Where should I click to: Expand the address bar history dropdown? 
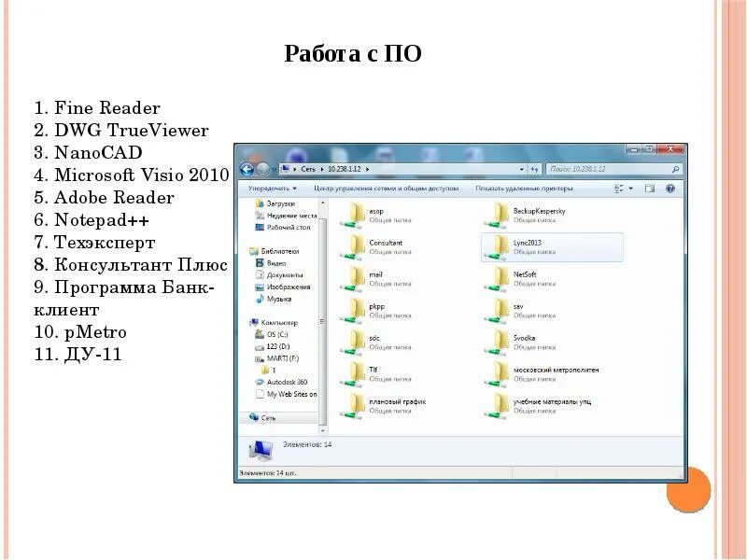(x=522, y=169)
